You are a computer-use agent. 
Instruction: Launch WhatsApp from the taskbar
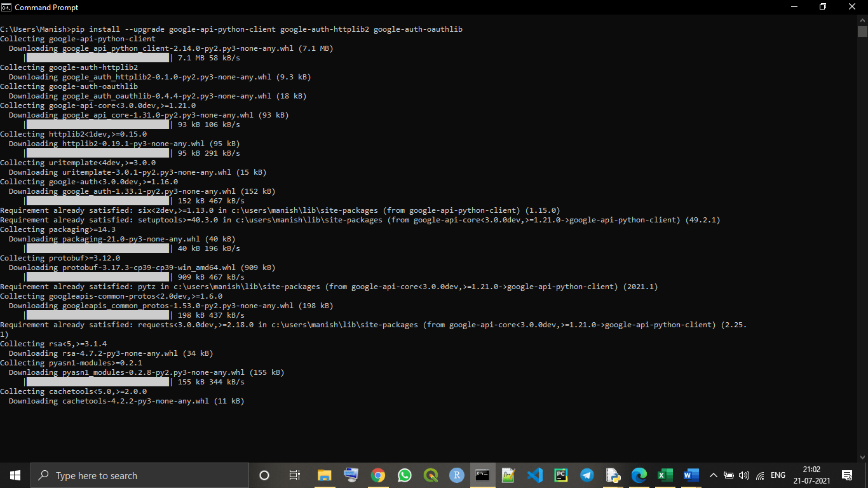click(x=404, y=475)
